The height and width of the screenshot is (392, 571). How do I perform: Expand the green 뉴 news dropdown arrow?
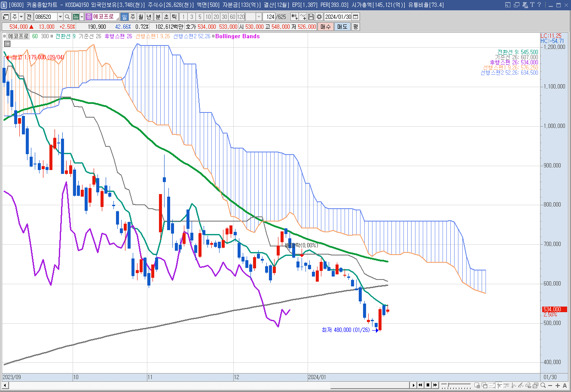click(82, 17)
